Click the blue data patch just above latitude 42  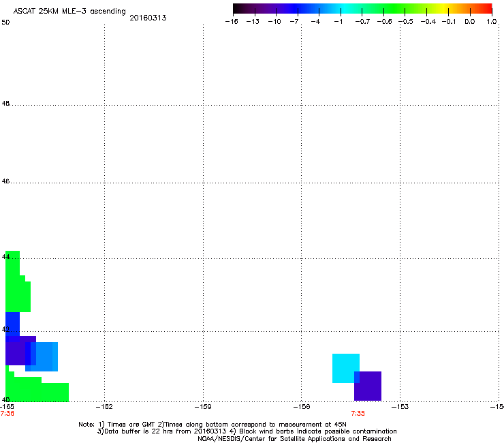click(12, 324)
